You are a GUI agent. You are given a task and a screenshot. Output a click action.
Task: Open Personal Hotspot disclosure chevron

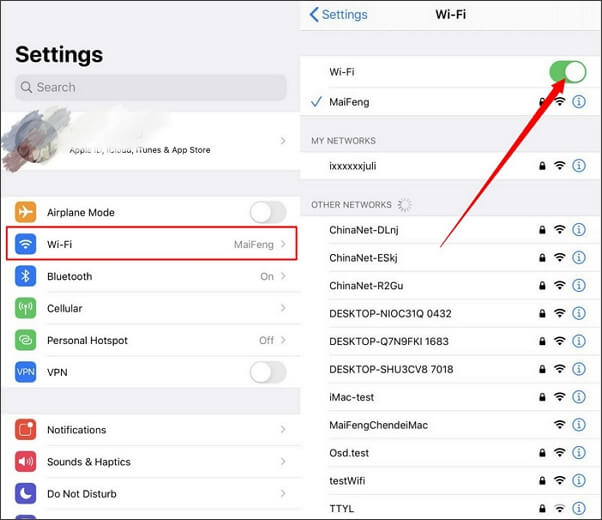(283, 340)
